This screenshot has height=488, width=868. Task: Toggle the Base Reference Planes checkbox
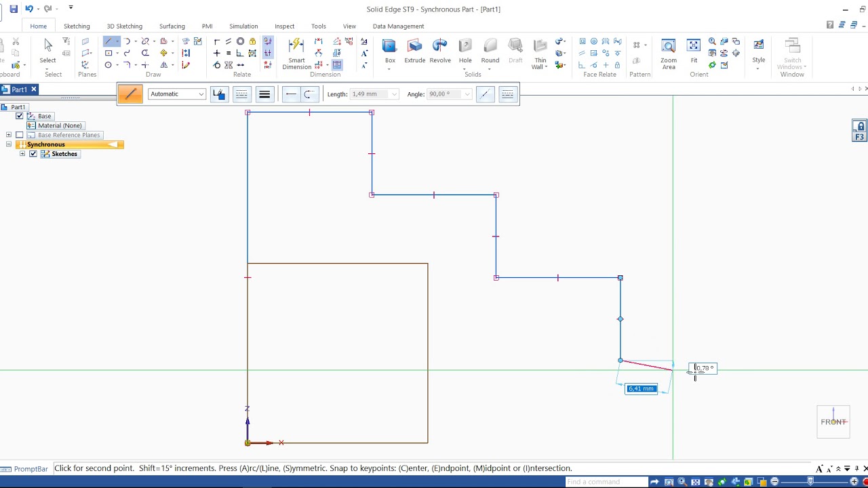coord(20,135)
